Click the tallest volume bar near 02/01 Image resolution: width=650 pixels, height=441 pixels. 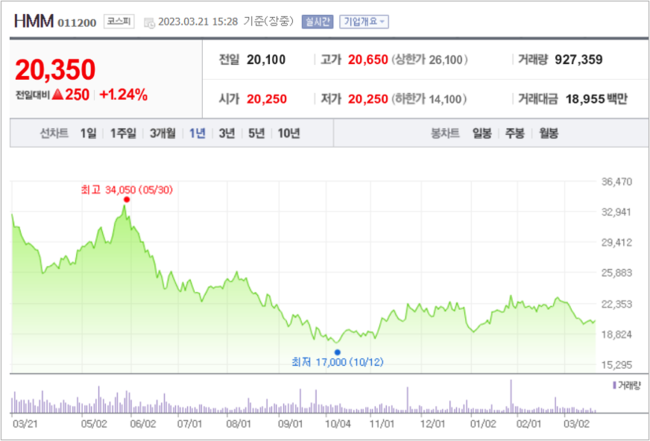coord(511,396)
